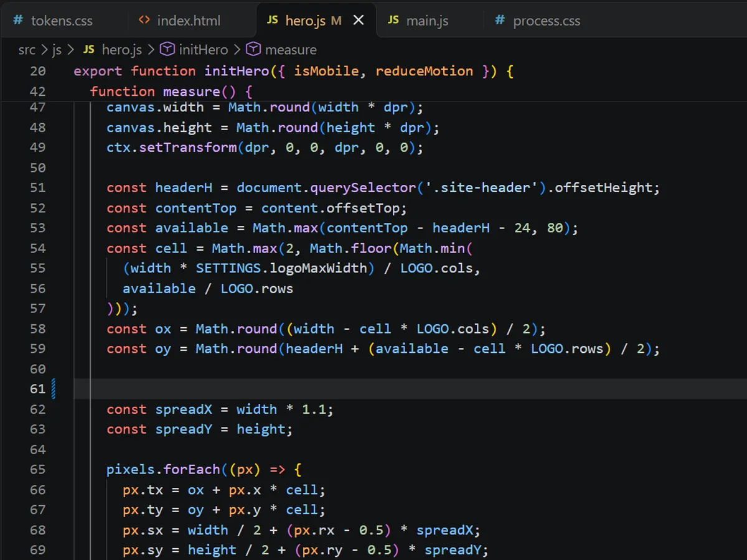Open the initHero breadcrumb symbol
This screenshot has height=560, width=747.
tap(204, 50)
